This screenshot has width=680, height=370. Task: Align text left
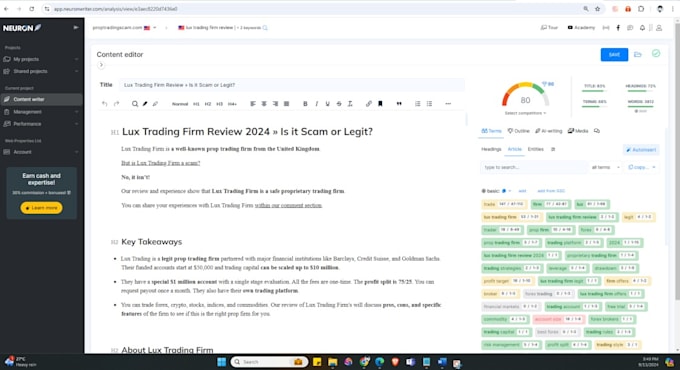[x=253, y=104]
